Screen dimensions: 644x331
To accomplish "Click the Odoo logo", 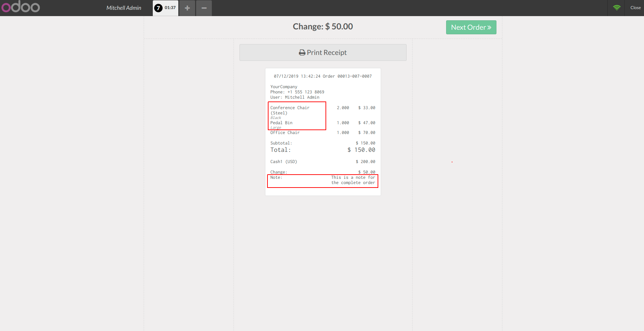I will tap(21, 7).
